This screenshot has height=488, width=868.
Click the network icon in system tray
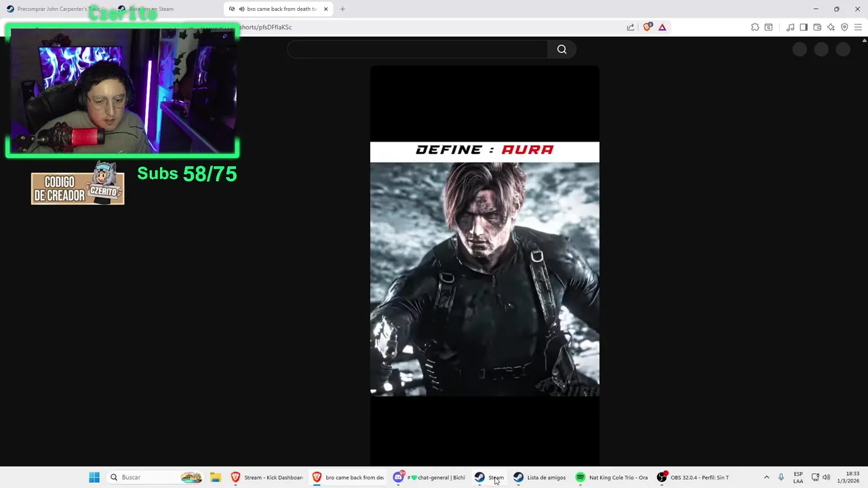(815, 477)
